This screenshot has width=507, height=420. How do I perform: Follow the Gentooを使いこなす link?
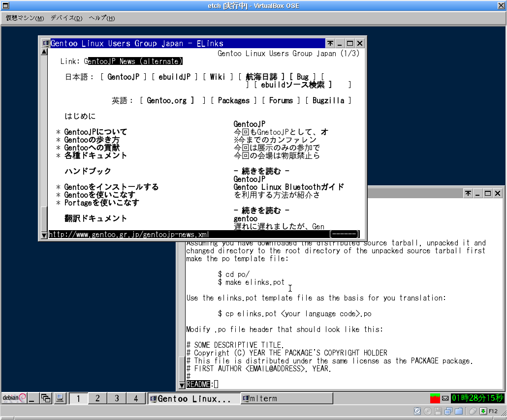click(x=99, y=195)
